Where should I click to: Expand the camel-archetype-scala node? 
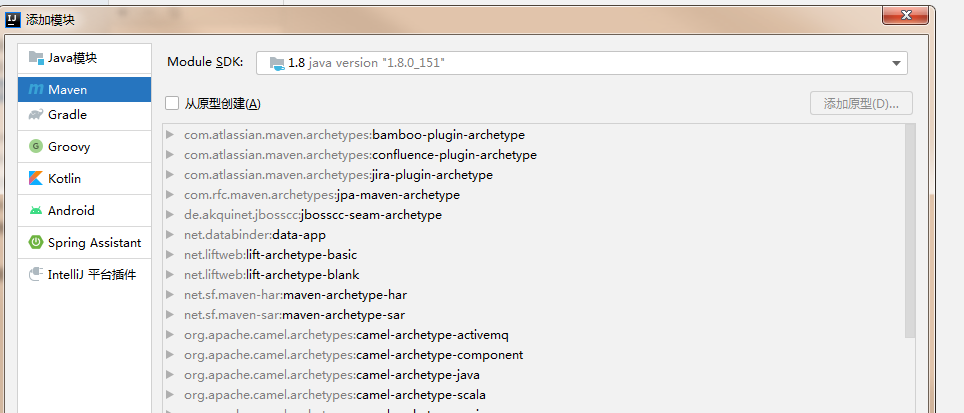(170, 395)
